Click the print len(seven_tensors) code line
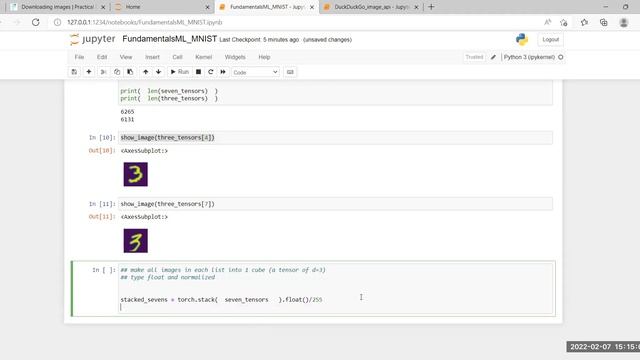This screenshot has width=640, height=360. 169,91
